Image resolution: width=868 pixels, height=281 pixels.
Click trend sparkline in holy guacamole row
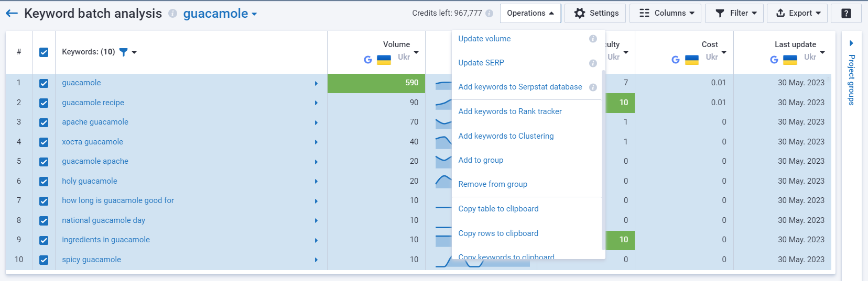(x=443, y=181)
